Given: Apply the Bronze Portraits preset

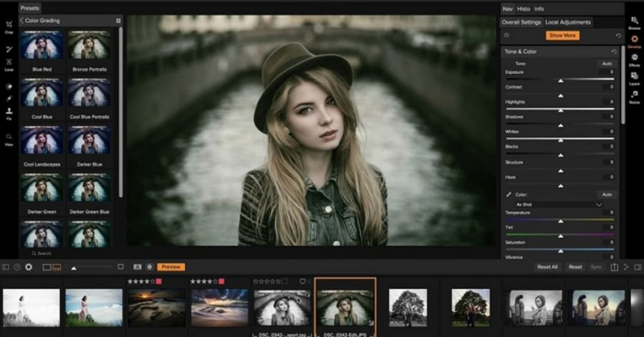Looking at the screenshot, I should [x=90, y=51].
